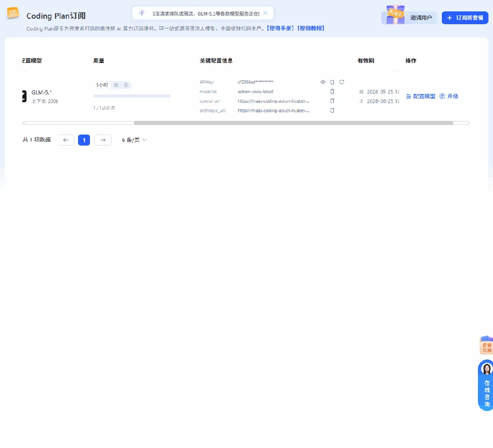Click the 关键配置信息 column header
493x448 pixels.
pyautogui.click(x=216, y=61)
